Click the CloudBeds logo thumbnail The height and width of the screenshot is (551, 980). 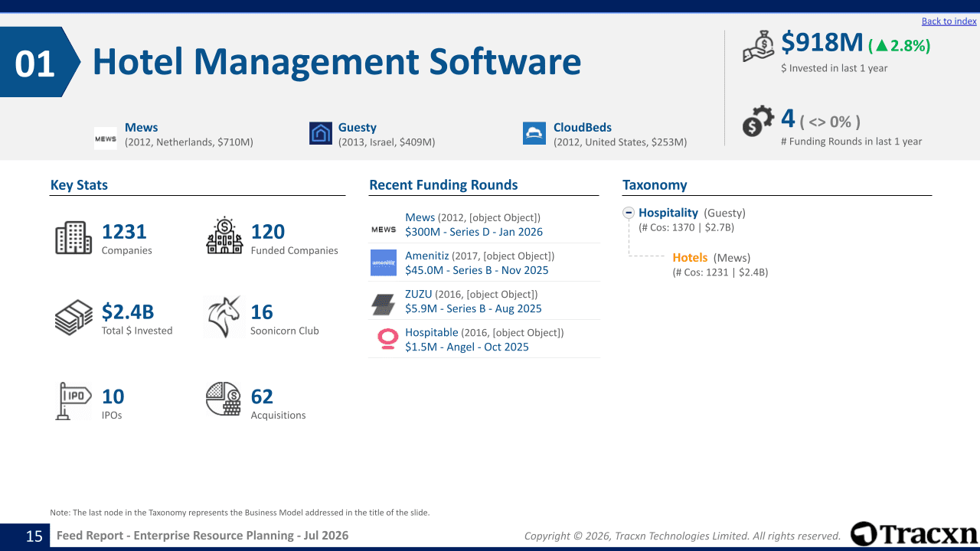click(x=534, y=133)
